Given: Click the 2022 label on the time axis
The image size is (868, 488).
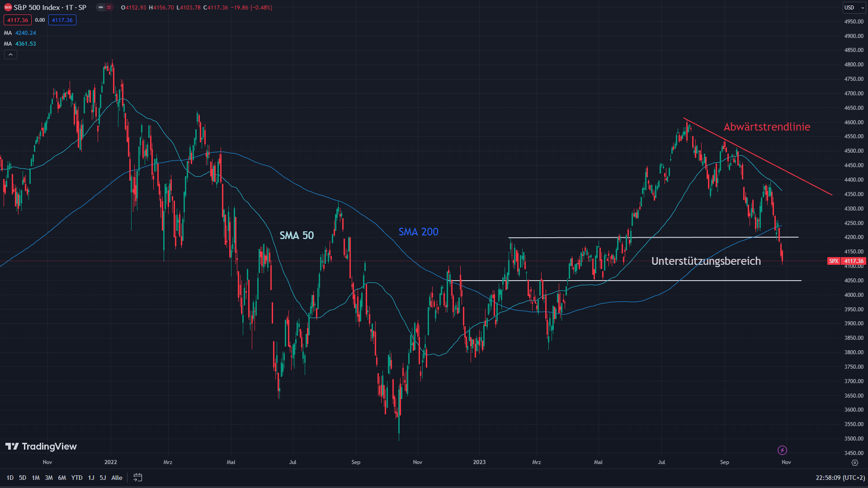Looking at the screenshot, I should 110,462.
